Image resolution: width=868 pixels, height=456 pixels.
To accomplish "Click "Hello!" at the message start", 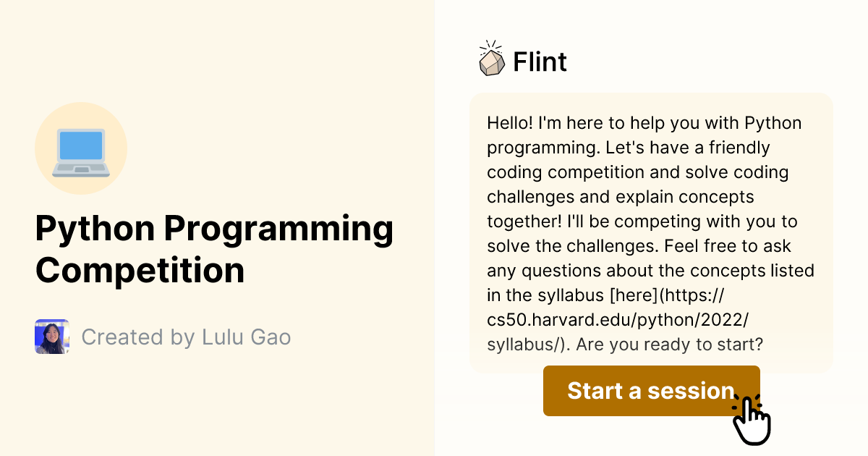I will [511, 123].
